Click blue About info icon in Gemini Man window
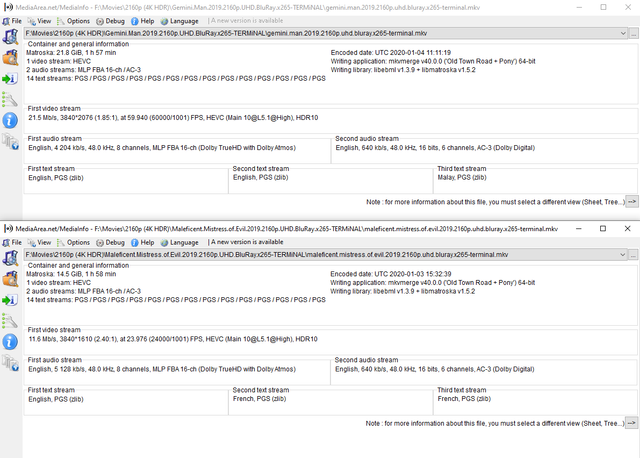Image resolution: width=640 pixels, height=458 pixels. click(10, 120)
